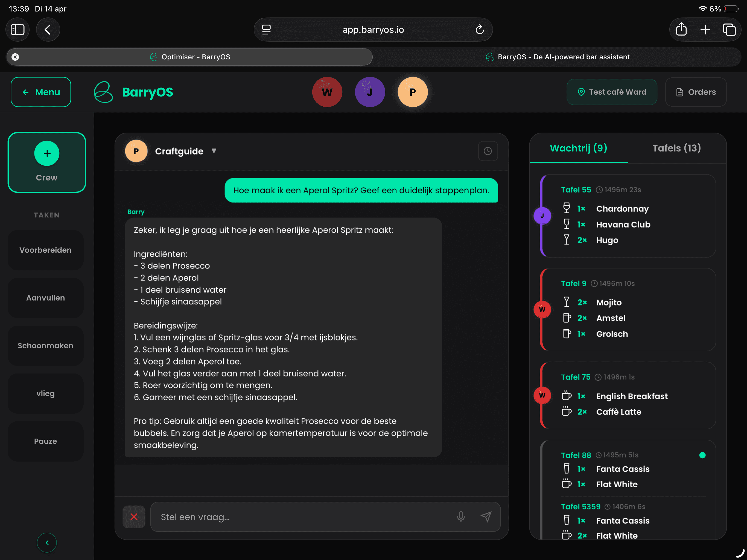747x560 pixels.
Task: Click the red X clear chat button
Action: click(x=134, y=517)
